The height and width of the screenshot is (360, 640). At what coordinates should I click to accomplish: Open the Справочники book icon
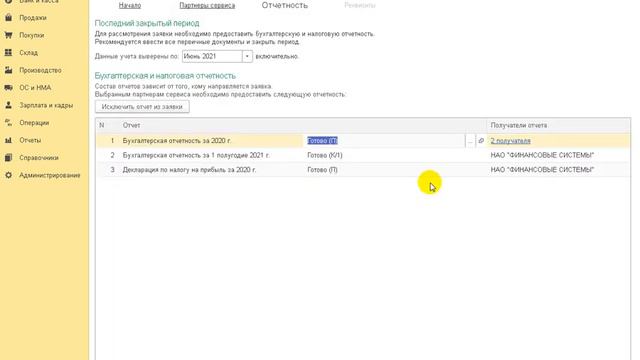(x=9, y=158)
